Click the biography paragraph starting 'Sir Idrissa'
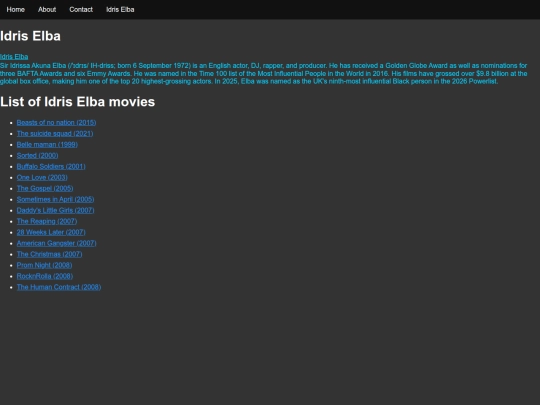Screen dimensions: 540x405 click(x=264, y=74)
